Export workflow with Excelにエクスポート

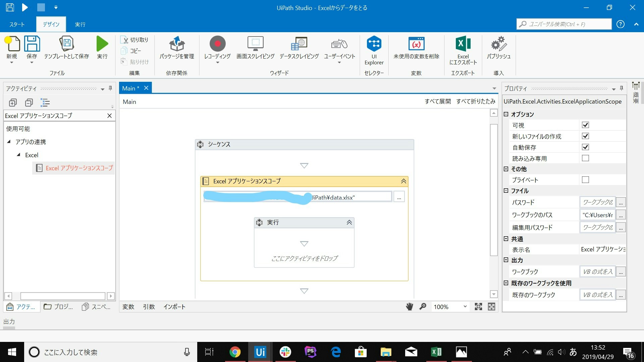pos(463,50)
